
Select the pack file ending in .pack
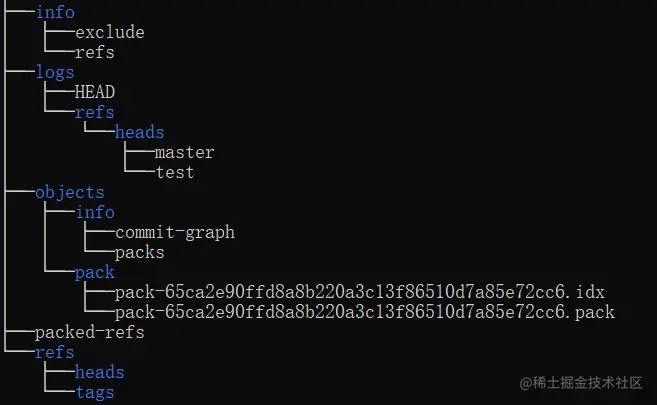pos(364,312)
